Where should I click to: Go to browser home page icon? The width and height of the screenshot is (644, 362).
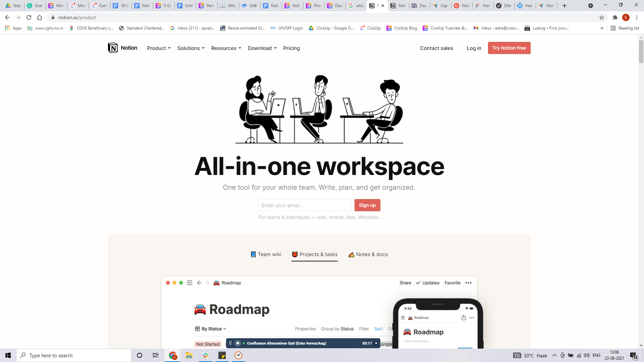[x=40, y=17]
